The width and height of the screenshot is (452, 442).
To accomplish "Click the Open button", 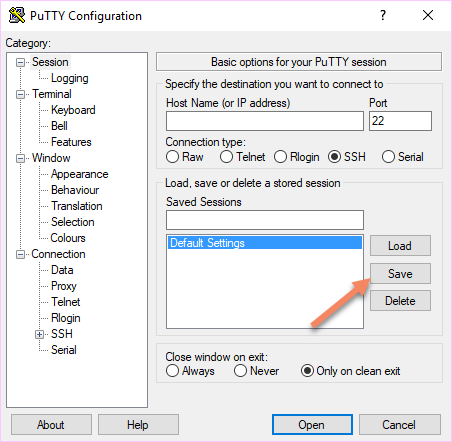I will pyautogui.click(x=312, y=425).
